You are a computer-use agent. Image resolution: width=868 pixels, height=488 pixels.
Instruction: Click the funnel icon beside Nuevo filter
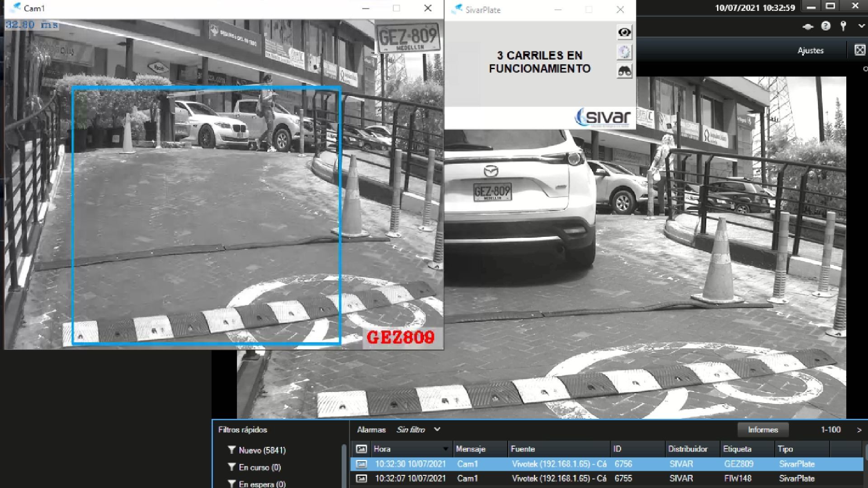point(231,450)
